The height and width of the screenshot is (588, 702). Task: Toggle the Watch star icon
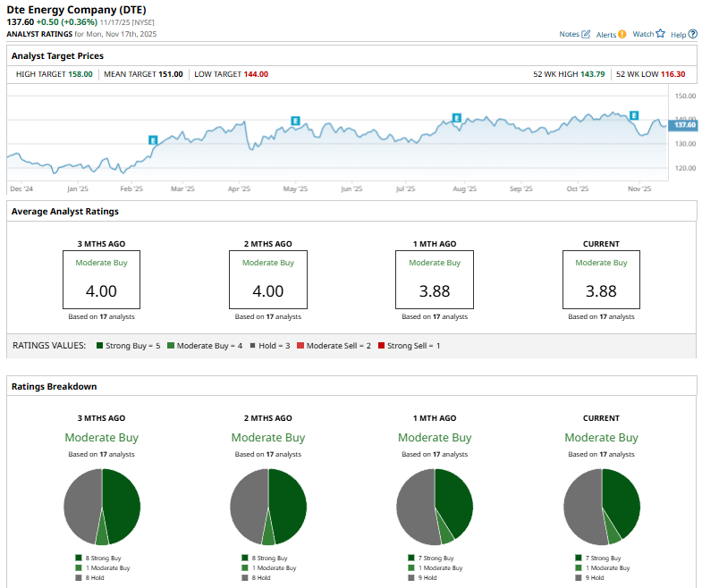coord(661,34)
